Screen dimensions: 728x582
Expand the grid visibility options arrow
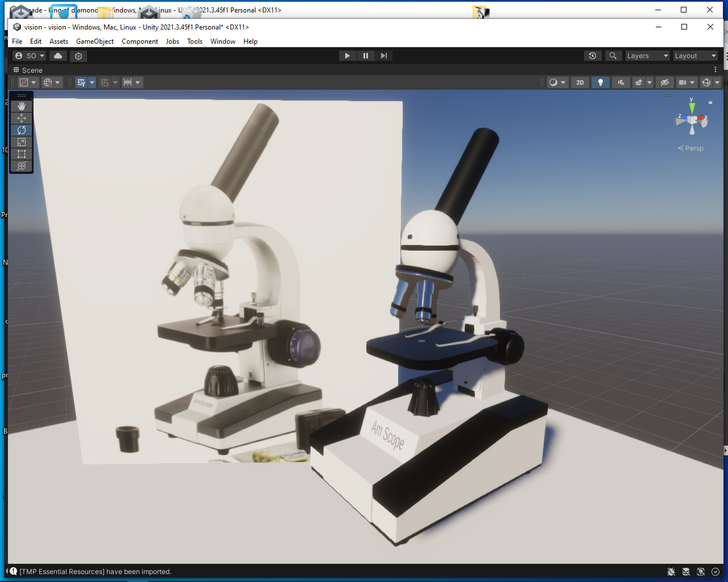pyautogui.click(x=92, y=82)
